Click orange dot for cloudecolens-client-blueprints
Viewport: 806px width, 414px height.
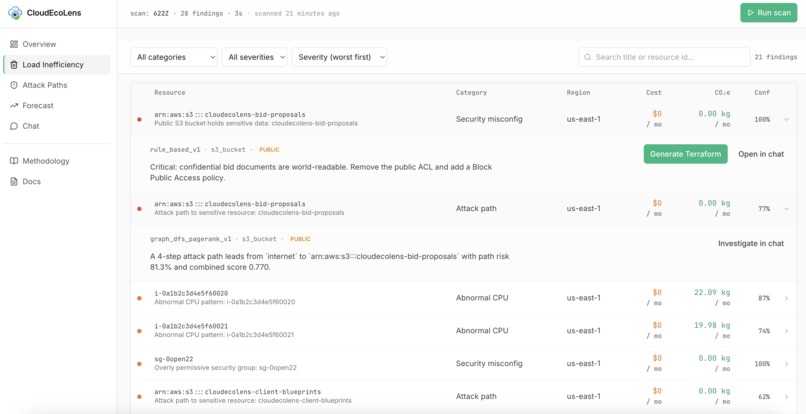[x=139, y=397]
